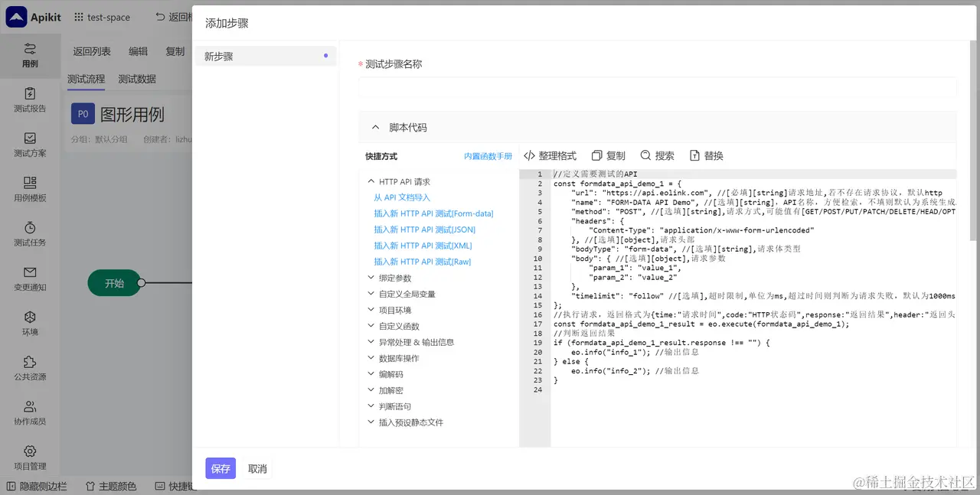Screen dimensions: 980x495
Task: Switch to the 测试流程 tab
Action: [86, 79]
